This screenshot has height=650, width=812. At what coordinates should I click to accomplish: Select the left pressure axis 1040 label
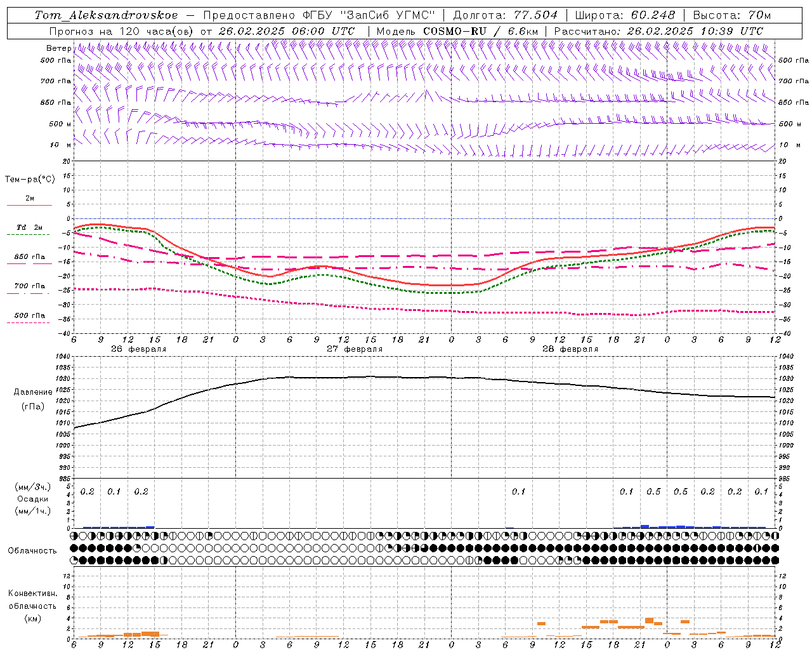tap(63, 357)
